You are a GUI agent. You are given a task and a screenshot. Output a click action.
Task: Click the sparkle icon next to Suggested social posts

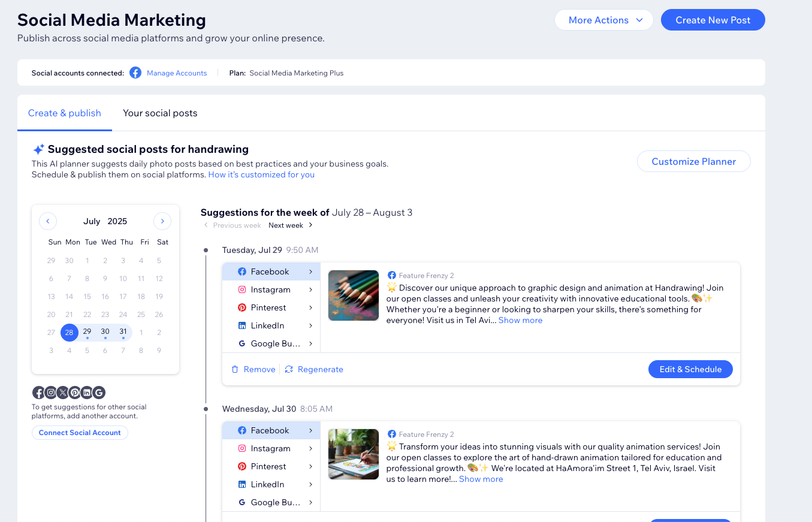38,150
